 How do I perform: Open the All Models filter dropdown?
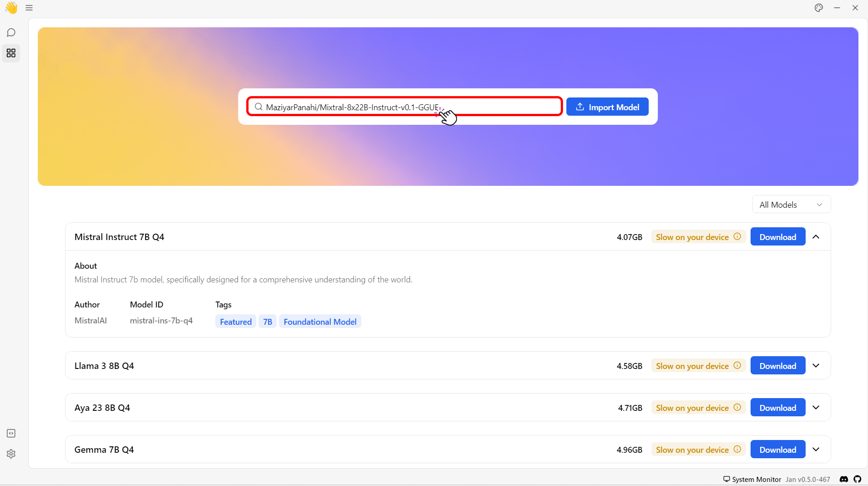pos(791,205)
